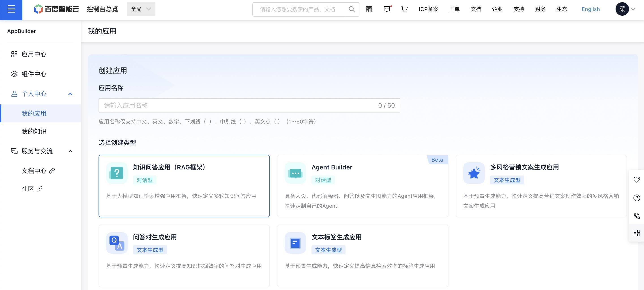This screenshot has width=644, height=290.
Task: Collapse the 服务与交流 section chevron
Action: click(70, 151)
